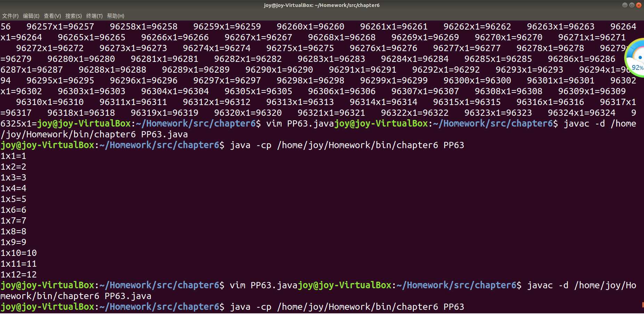Screen dimensions: 644x314
Task: Click the window title joy@joy-VirtualBox
Action: (x=321, y=5)
